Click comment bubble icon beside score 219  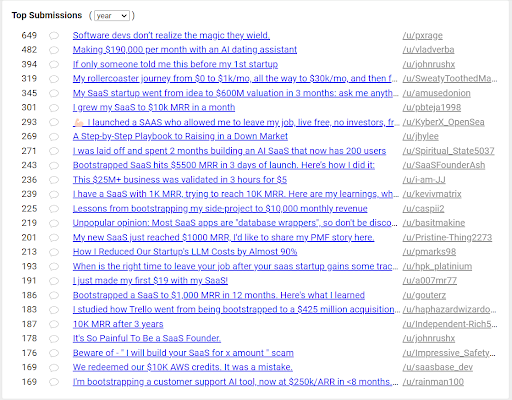point(54,223)
